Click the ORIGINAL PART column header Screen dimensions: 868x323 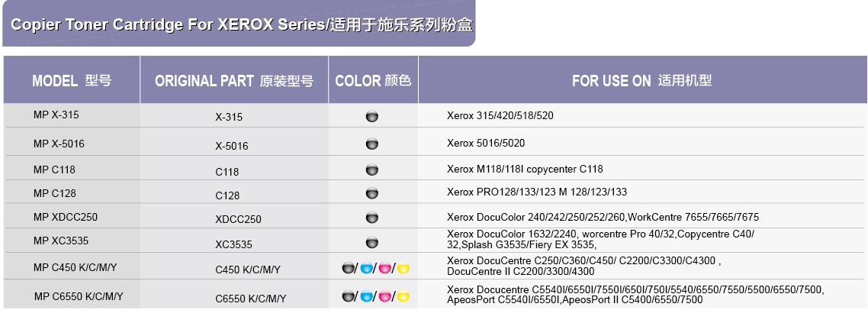tap(234, 81)
